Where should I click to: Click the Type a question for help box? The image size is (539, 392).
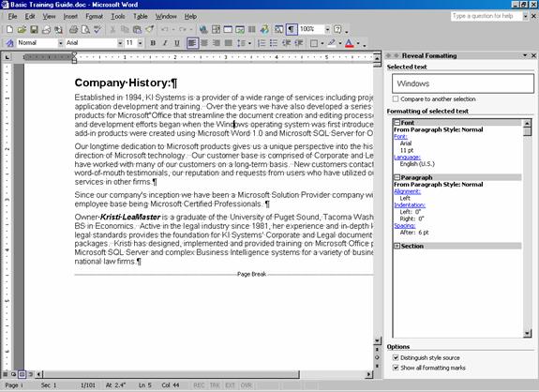coord(487,16)
